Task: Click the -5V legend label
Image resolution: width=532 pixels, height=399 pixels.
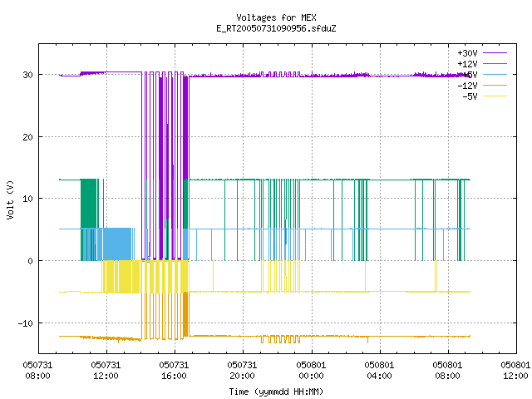Action: tap(470, 96)
